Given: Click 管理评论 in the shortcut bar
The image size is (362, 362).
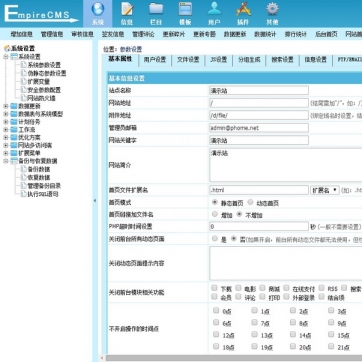Looking at the screenshot, I should pos(143,34).
